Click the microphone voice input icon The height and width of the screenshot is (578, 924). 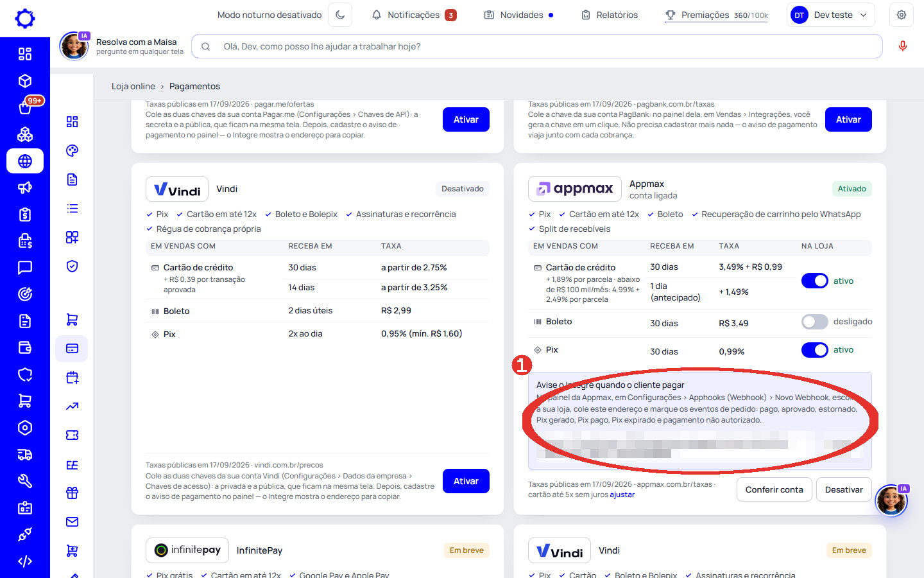902,46
